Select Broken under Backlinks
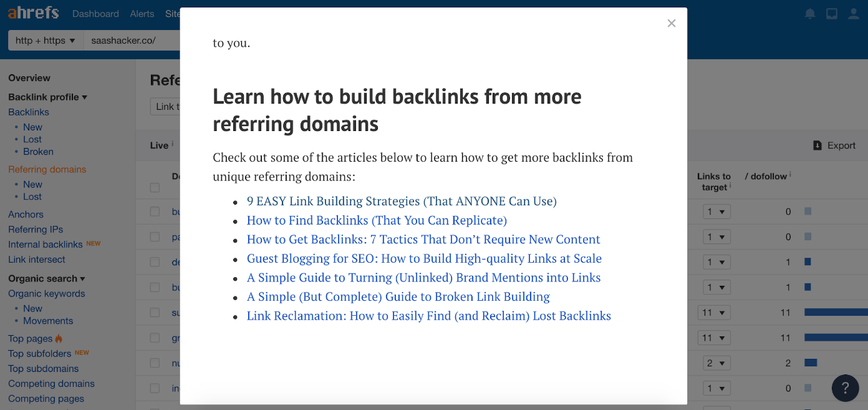The width and height of the screenshot is (868, 410). [x=38, y=152]
